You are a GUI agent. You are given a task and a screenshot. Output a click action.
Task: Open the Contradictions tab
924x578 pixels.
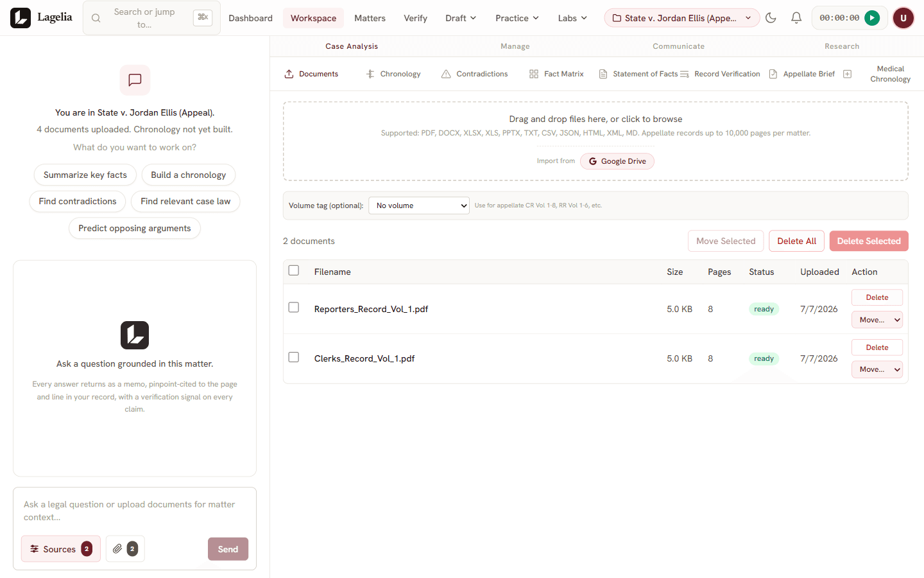point(475,74)
